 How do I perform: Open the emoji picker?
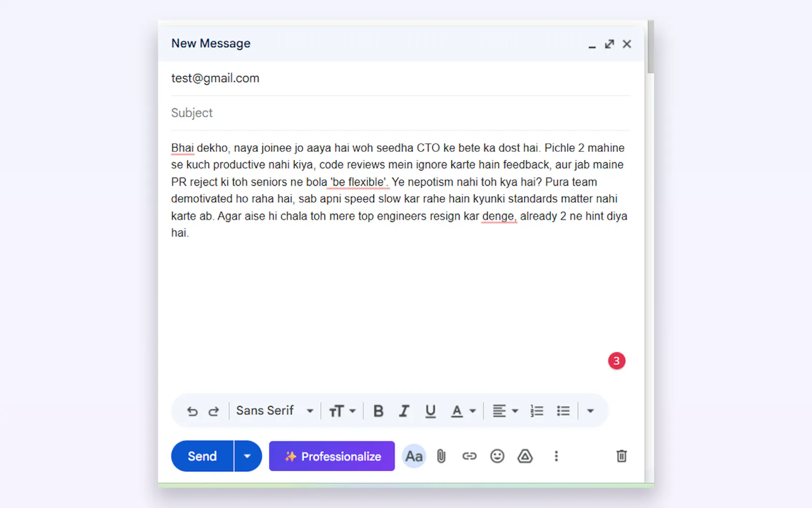pyautogui.click(x=497, y=456)
